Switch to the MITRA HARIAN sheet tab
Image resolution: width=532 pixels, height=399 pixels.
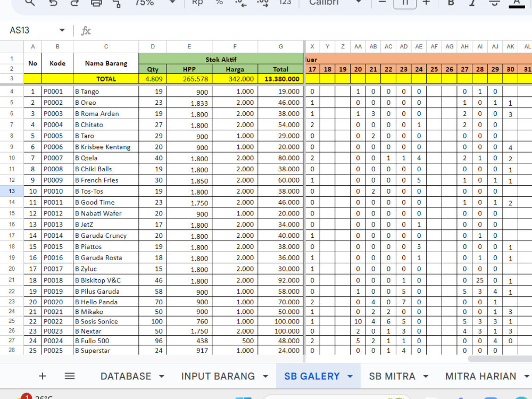tap(480, 376)
